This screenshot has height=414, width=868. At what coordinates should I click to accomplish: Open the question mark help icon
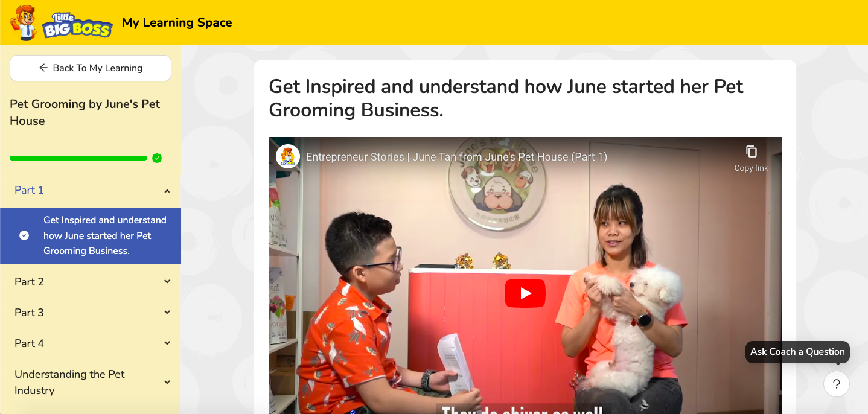(836, 384)
